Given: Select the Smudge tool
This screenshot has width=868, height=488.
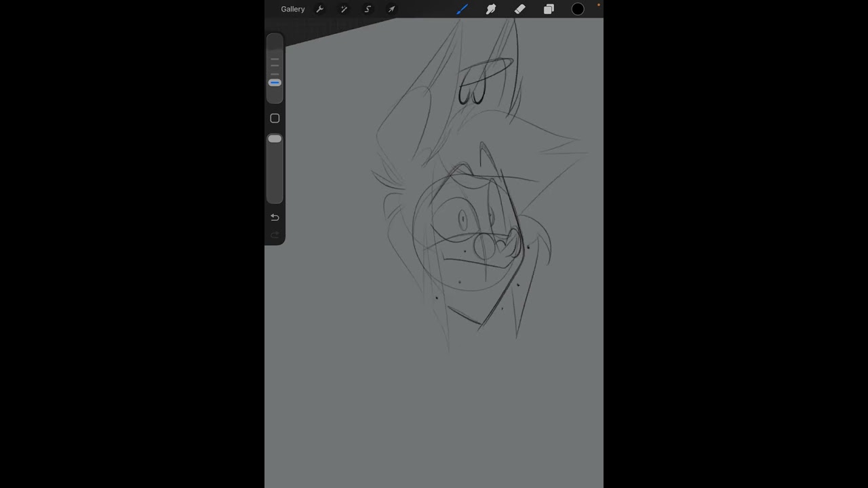Looking at the screenshot, I should (491, 9).
